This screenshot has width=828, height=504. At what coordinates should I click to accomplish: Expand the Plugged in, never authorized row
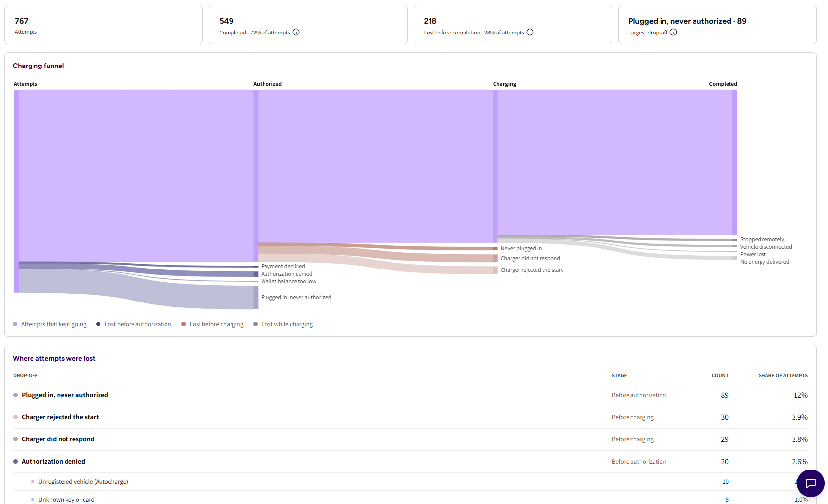tap(410, 395)
